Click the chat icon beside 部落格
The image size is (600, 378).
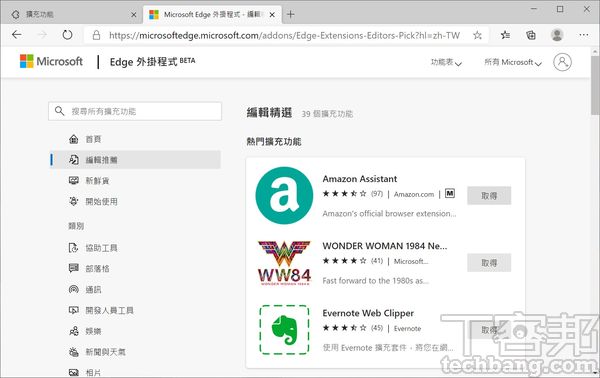[x=73, y=268]
